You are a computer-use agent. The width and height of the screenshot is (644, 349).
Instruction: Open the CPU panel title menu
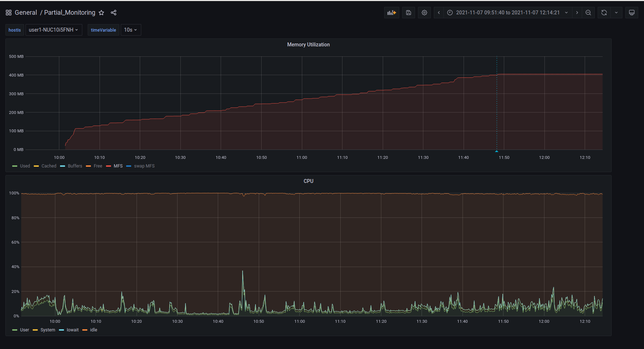308,181
